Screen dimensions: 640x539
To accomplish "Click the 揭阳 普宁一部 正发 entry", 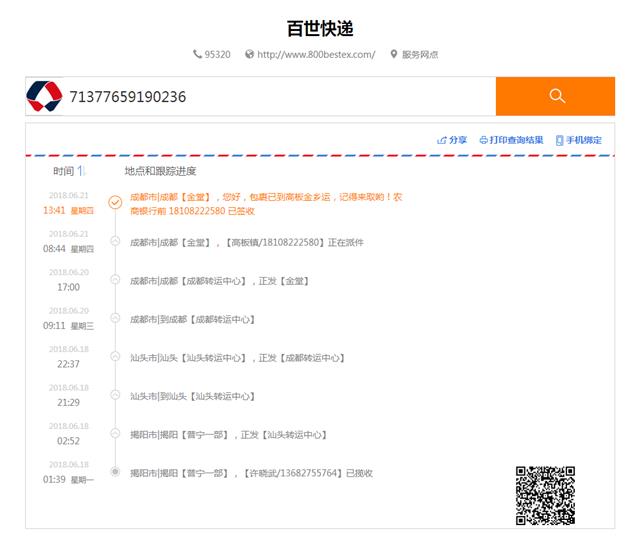I will point(229,435).
